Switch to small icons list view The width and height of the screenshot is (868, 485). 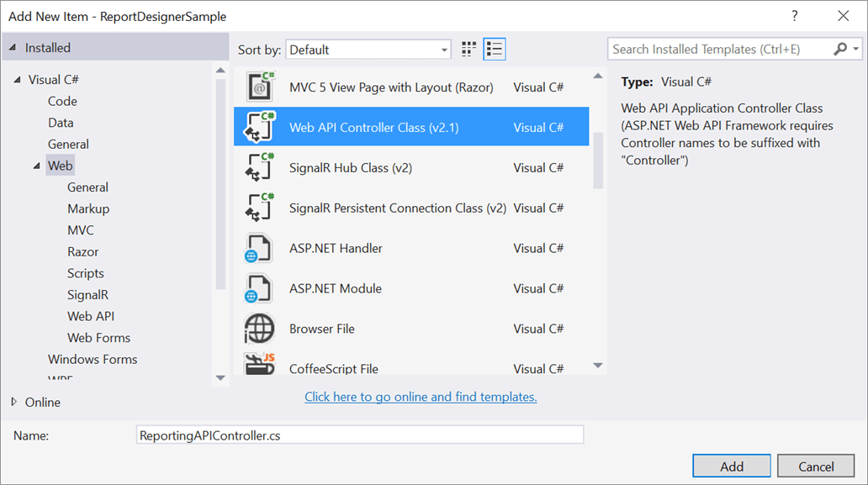coord(495,50)
